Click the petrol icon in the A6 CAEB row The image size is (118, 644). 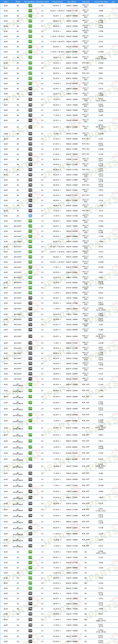pyautogui.click(x=30, y=11)
